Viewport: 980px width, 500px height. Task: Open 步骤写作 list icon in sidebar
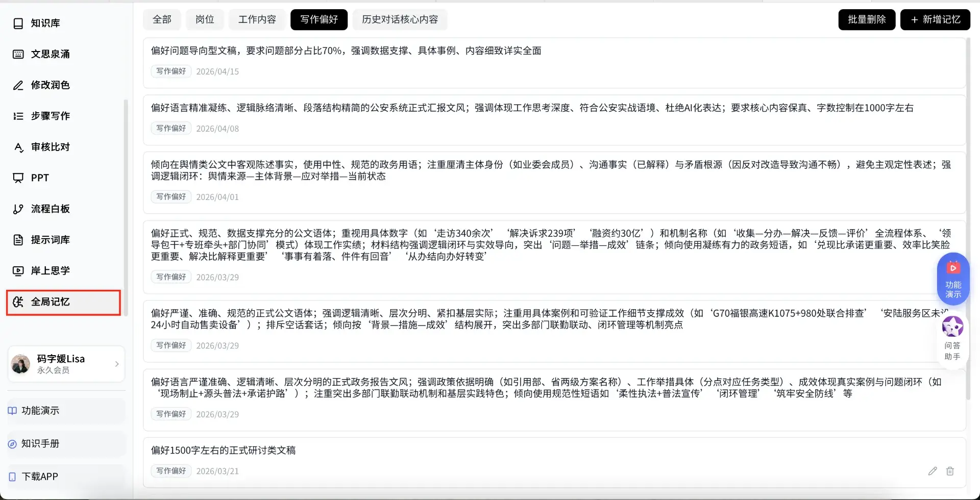tap(18, 116)
